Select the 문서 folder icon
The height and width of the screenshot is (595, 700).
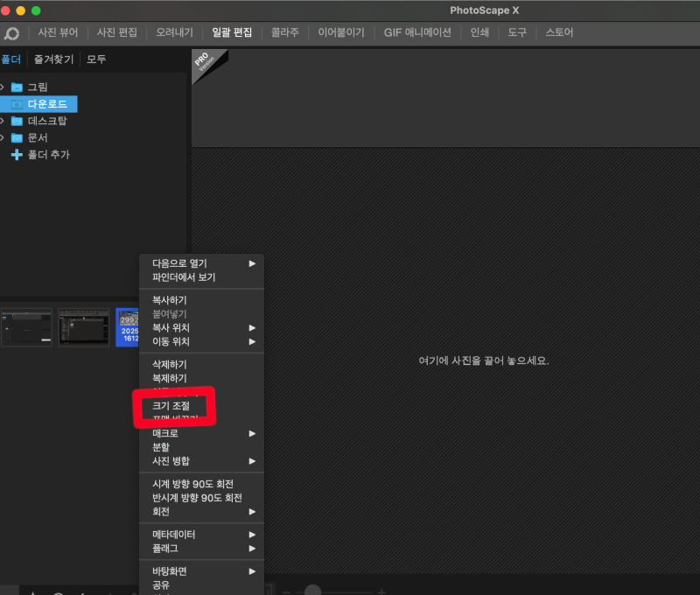coord(18,137)
